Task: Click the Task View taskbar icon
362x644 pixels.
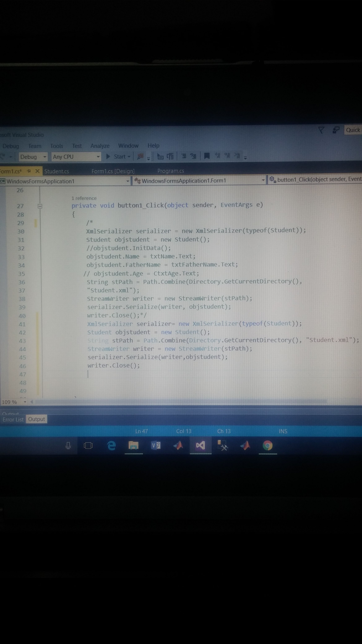Action: 88,446
